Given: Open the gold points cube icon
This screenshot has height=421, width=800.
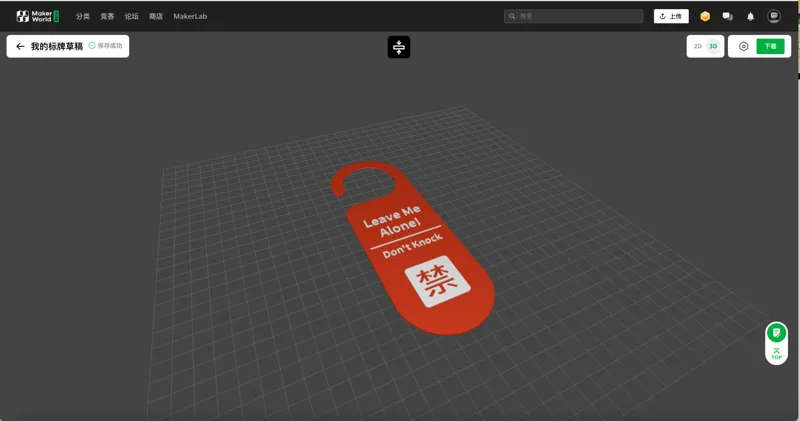Looking at the screenshot, I should pyautogui.click(x=705, y=16).
